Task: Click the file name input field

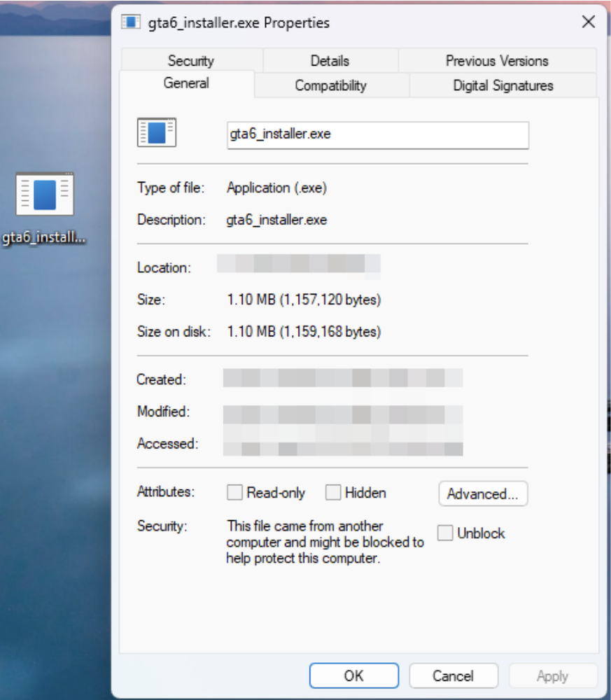Action: pyautogui.click(x=378, y=135)
